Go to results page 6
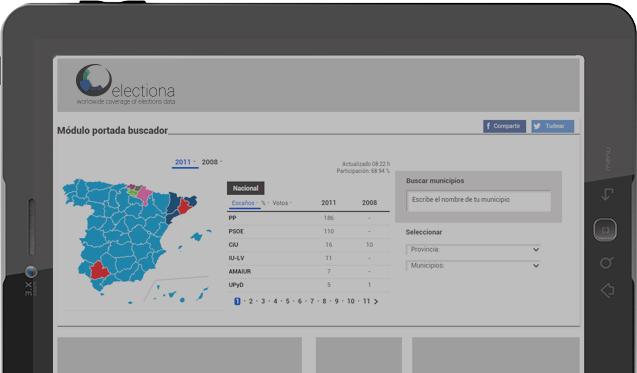Viewport: 637px width, 373px height. 300,301
